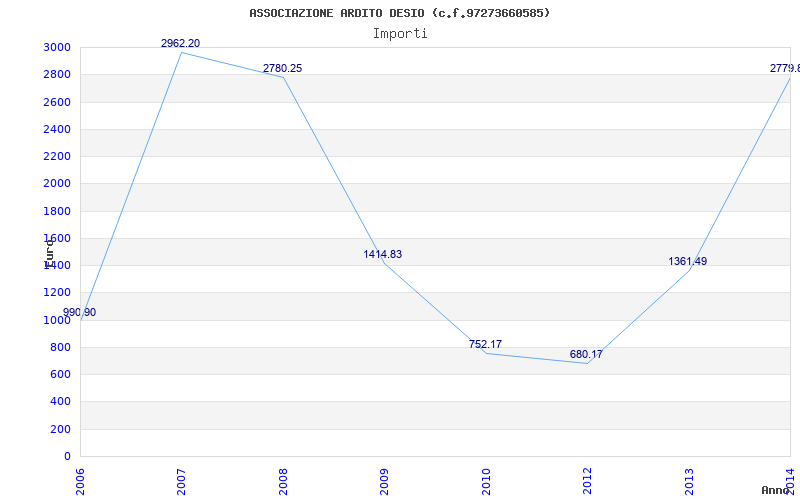Viewport: 800px width, 500px height.
Task: Click the 1200 y-axis value
Action: tap(57, 293)
